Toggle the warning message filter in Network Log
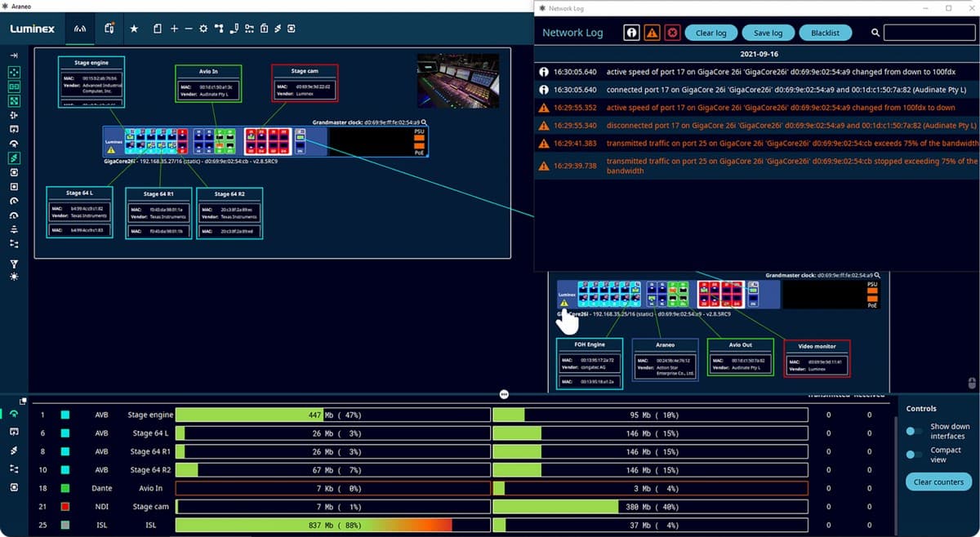This screenshot has height=537, width=980. (x=652, y=33)
